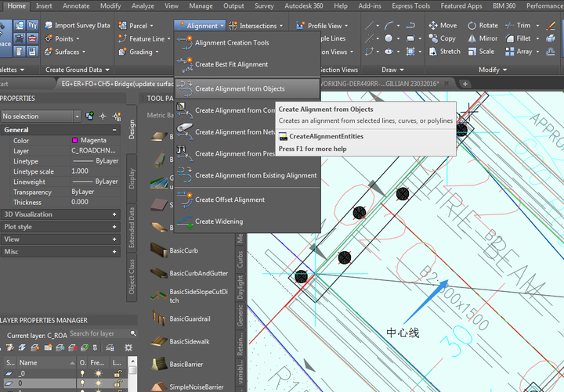Click the Stretch tool
This screenshot has width=564, height=392.
tap(444, 52)
